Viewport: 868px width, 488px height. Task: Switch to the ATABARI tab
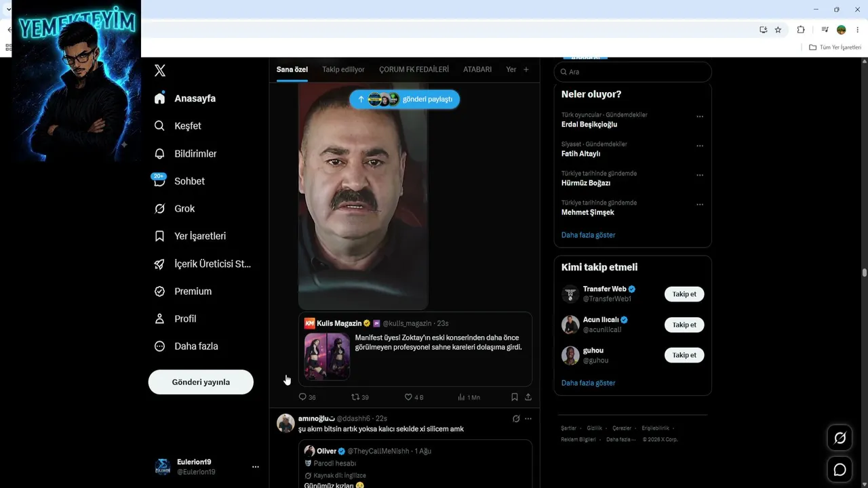point(477,69)
